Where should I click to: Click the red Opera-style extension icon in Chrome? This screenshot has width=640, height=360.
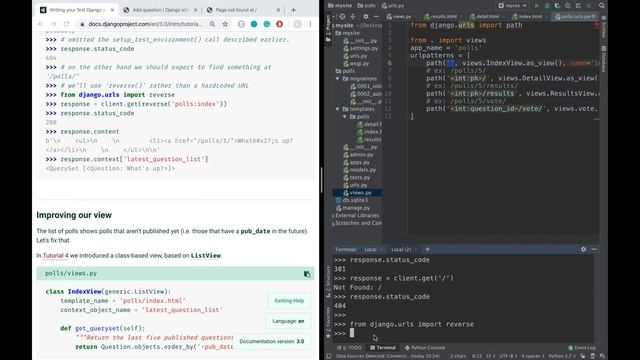click(280, 24)
